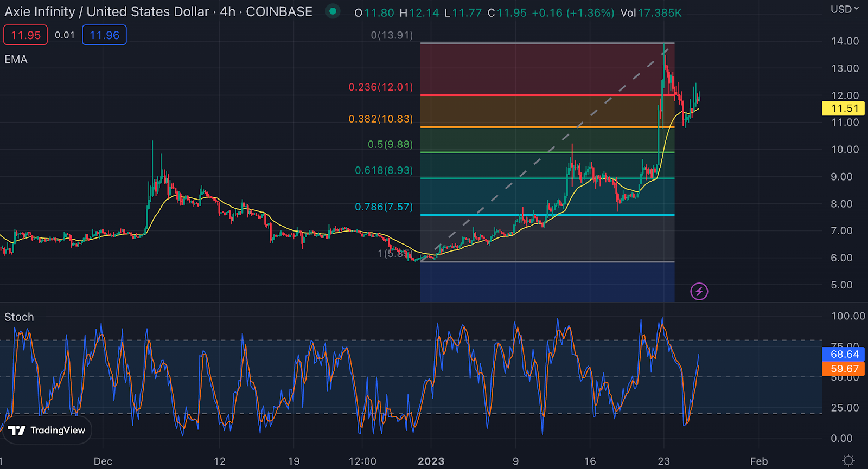Click the blue 11.96 buy price button
This screenshot has height=469, width=868.
tap(104, 35)
